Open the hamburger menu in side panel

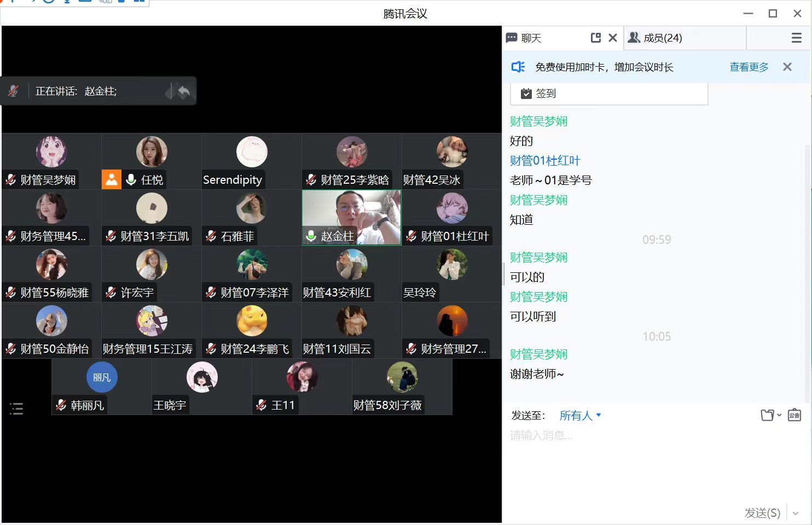point(796,38)
